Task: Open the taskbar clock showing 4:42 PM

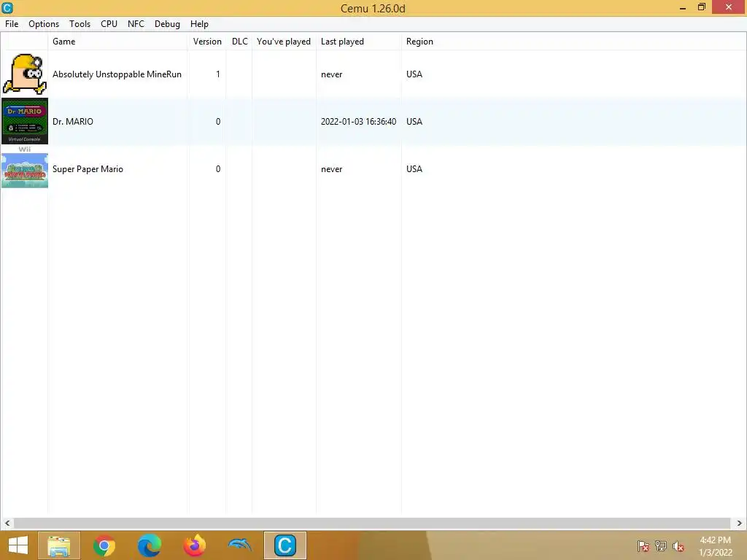Action: point(715,545)
